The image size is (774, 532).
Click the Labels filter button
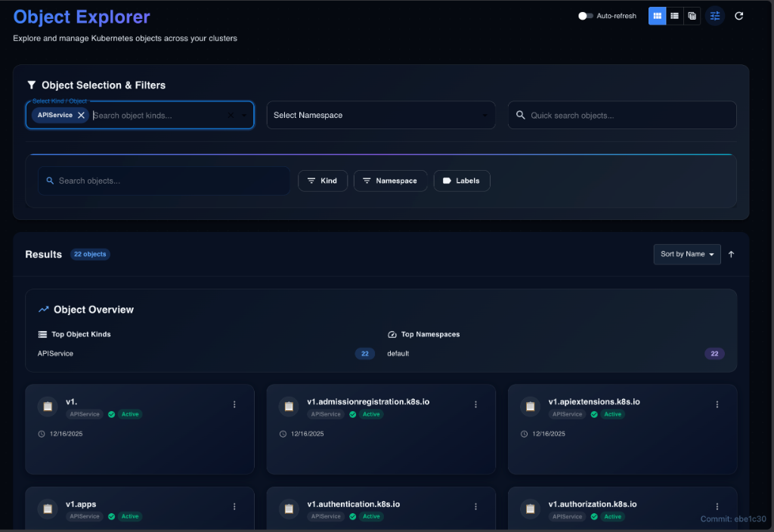[461, 181]
